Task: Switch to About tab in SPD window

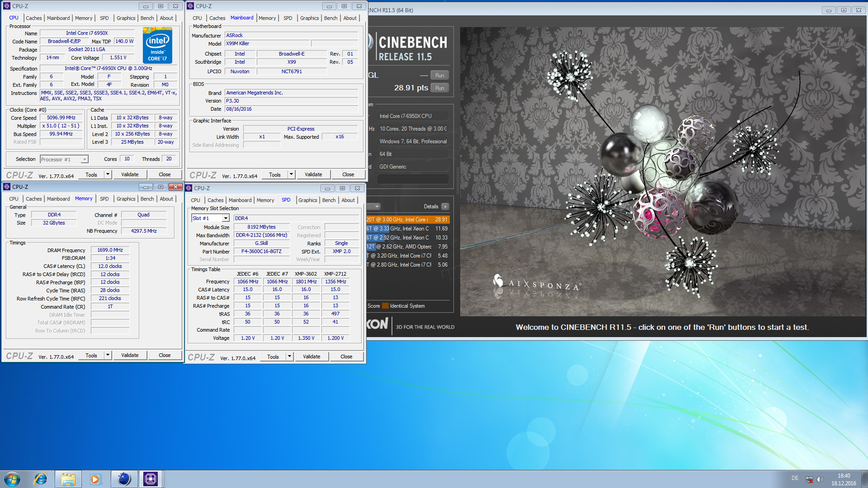Action: click(348, 200)
